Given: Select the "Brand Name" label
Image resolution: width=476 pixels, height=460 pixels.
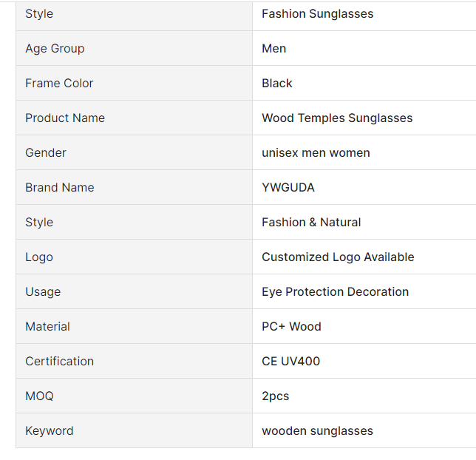Looking at the screenshot, I should tap(60, 188).
